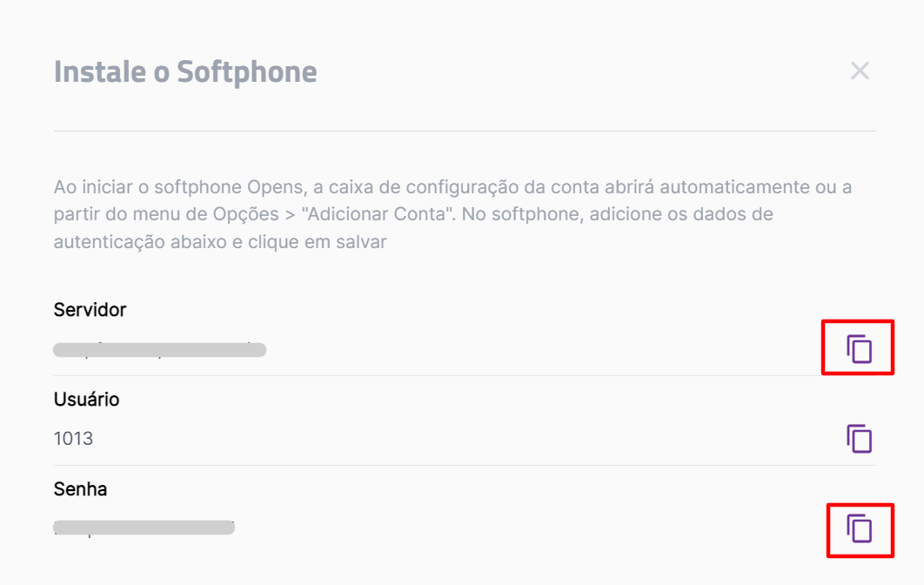The image size is (924, 585).
Task: Click the blurred Servidor address value
Action: 160,350
